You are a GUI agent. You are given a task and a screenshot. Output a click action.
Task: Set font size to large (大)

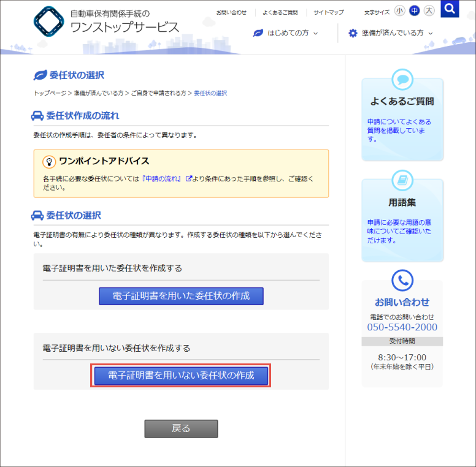pos(429,10)
